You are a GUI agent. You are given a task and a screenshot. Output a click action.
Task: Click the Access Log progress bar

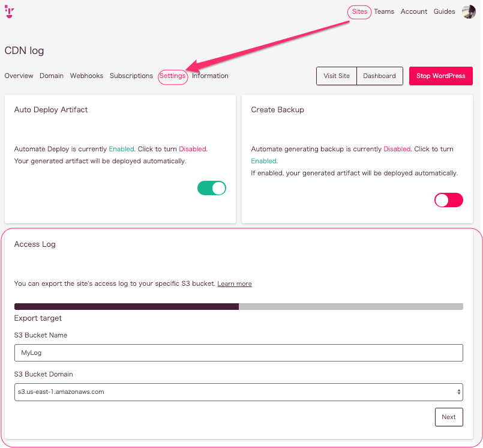[238, 306]
